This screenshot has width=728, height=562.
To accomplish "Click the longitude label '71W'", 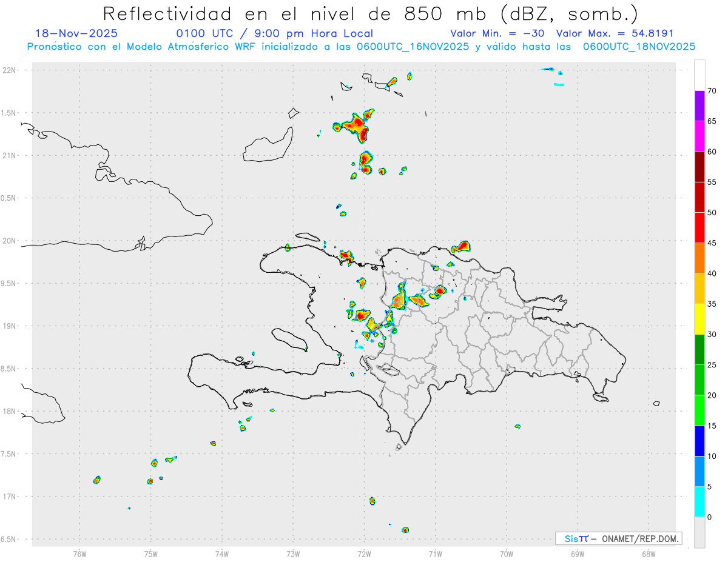I will (x=435, y=554).
